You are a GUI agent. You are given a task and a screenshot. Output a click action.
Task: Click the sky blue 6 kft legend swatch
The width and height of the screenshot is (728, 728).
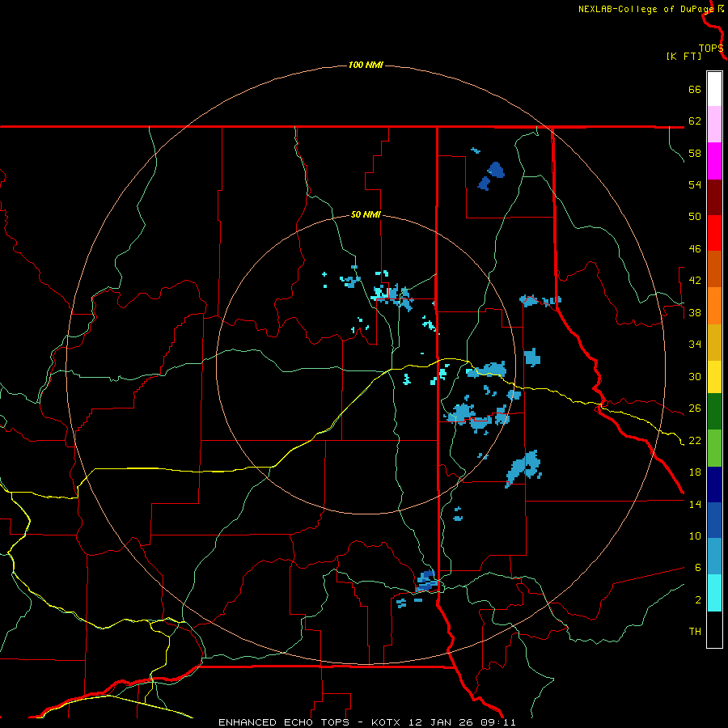click(x=714, y=557)
